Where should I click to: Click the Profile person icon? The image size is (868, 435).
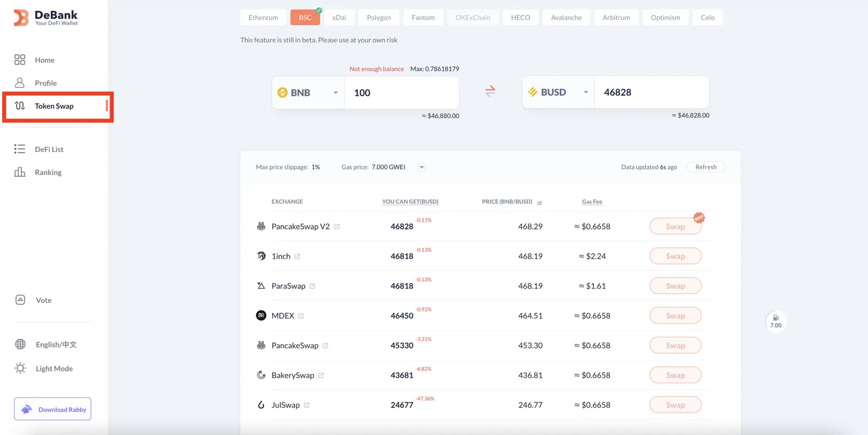pos(20,83)
